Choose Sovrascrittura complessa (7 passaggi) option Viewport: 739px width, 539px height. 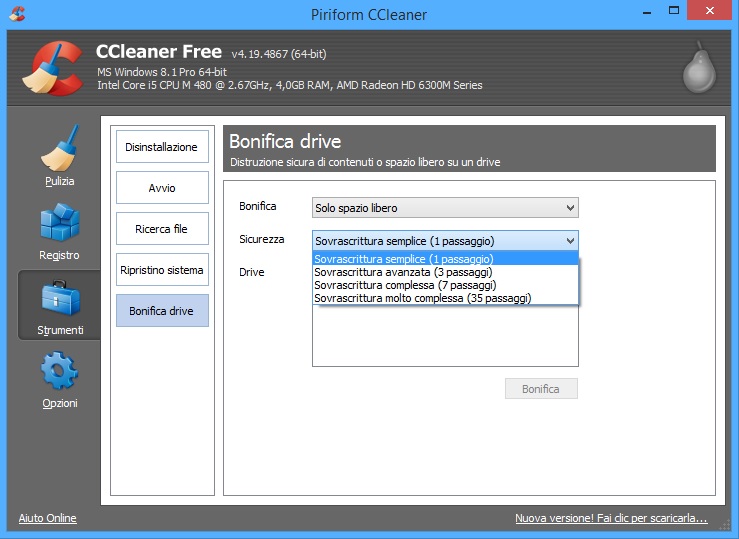[x=445, y=285]
